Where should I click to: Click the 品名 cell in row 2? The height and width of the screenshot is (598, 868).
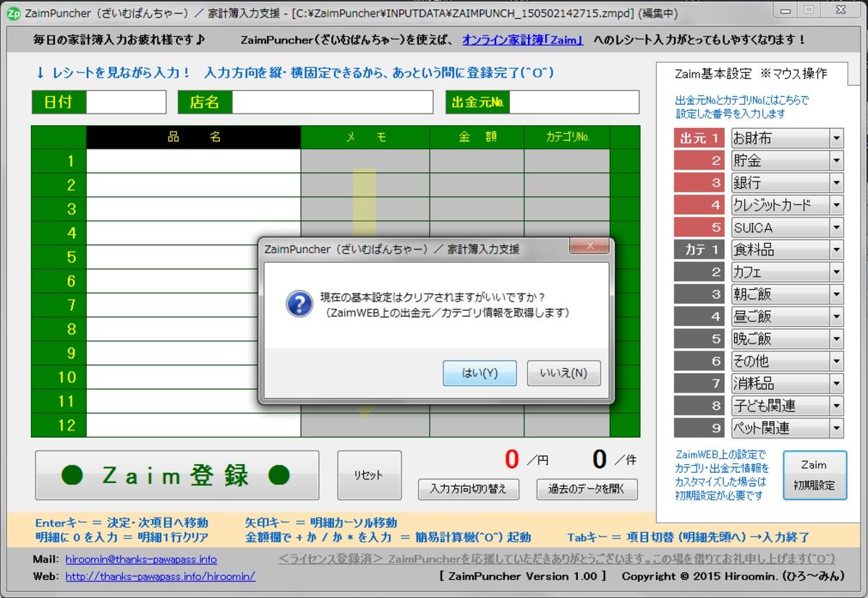[193, 184]
